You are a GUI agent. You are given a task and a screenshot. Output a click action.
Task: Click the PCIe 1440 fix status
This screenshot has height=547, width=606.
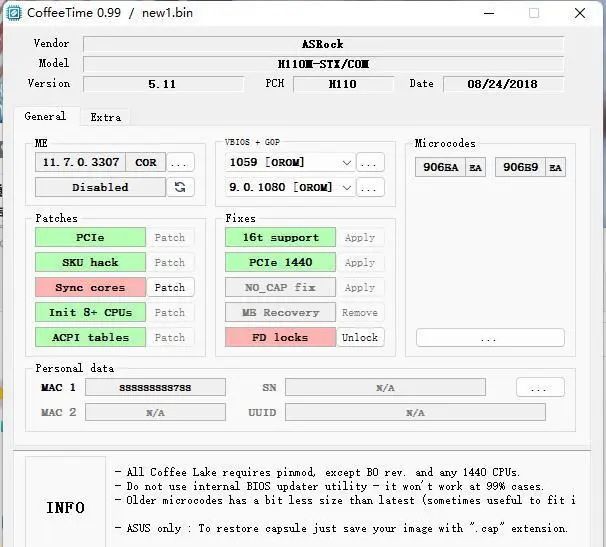tap(280, 262)
